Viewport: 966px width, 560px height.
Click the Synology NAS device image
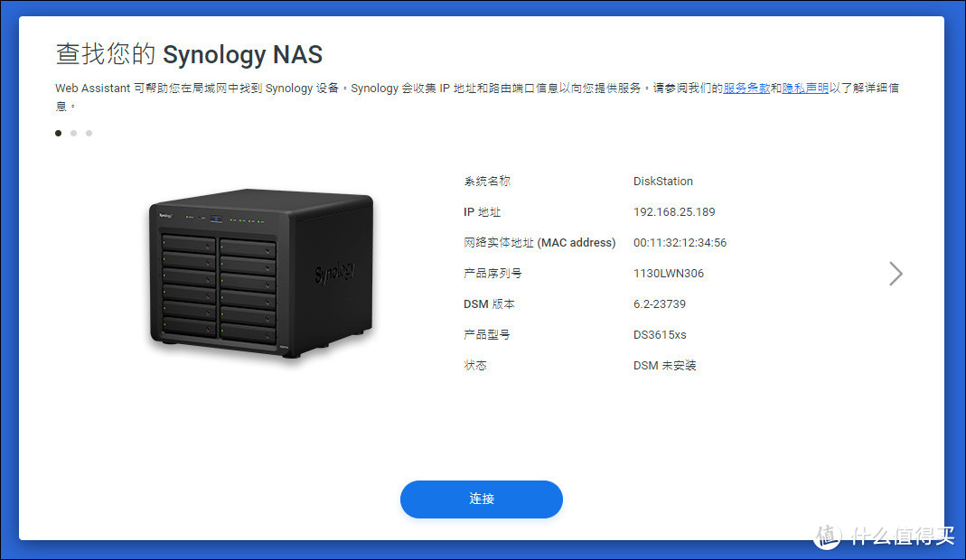click(261, 273)
